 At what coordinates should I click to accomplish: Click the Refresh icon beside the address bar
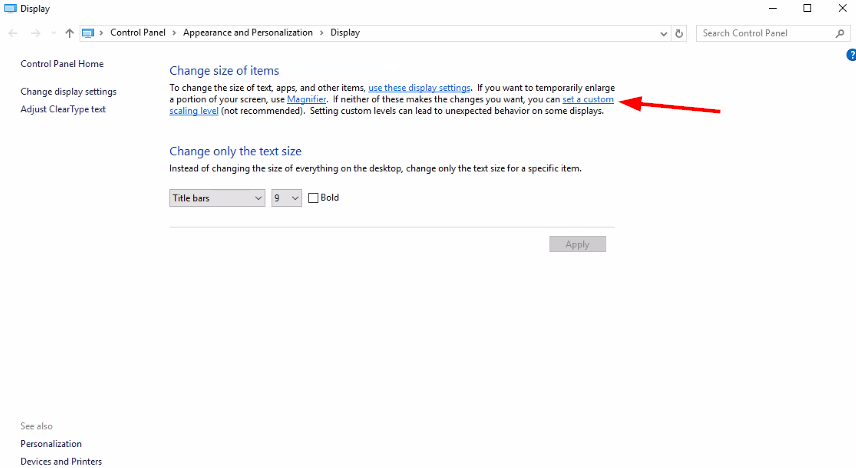(x=680, y=33)
